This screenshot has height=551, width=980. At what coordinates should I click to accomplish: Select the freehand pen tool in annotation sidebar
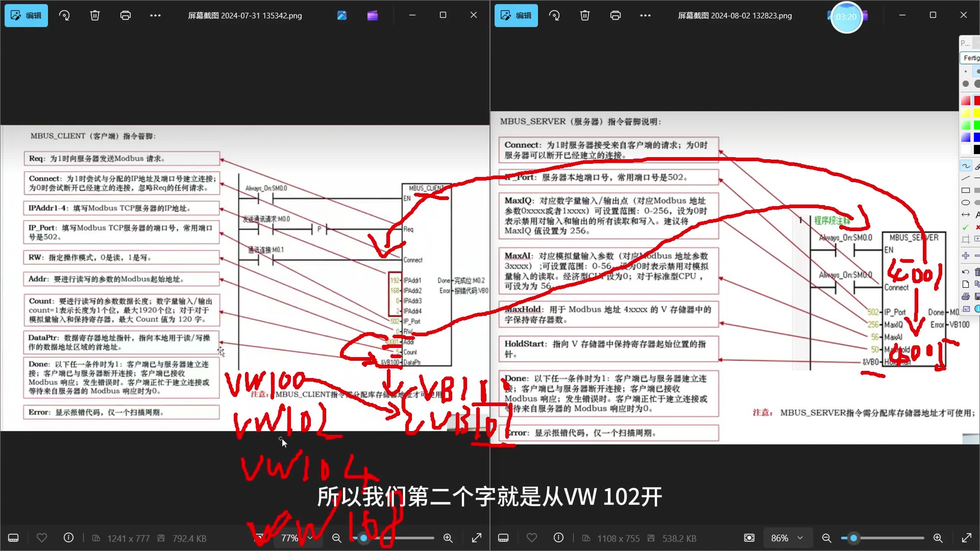tap(965, 166)
